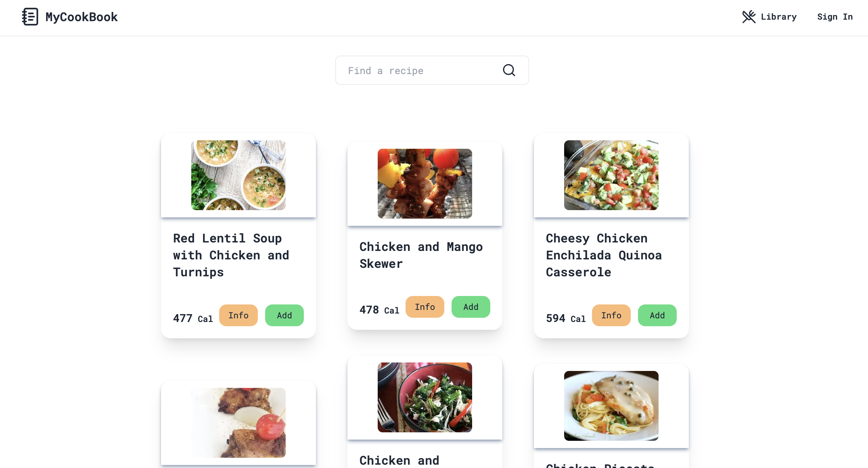Viewport: 868px width, 468px height.
Task: Add Cheesy Chicken Enchilada Quinoa Casserole
Action: click(x=657, y=315)
